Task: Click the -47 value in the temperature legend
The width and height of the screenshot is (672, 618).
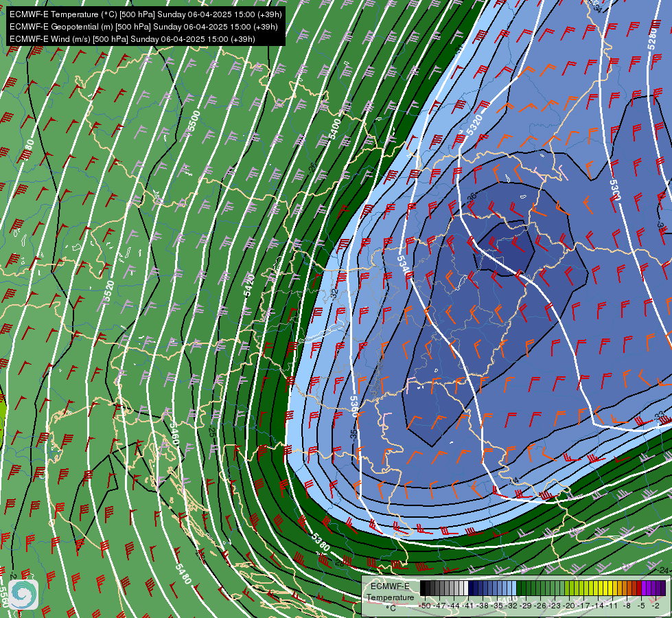Action: pyautogui.click(x=439, y=606)
